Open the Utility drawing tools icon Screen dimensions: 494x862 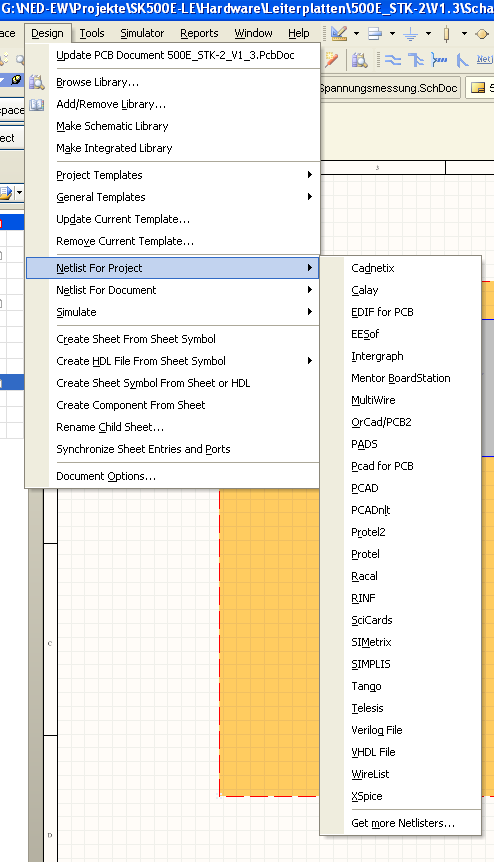pos(339,34)
